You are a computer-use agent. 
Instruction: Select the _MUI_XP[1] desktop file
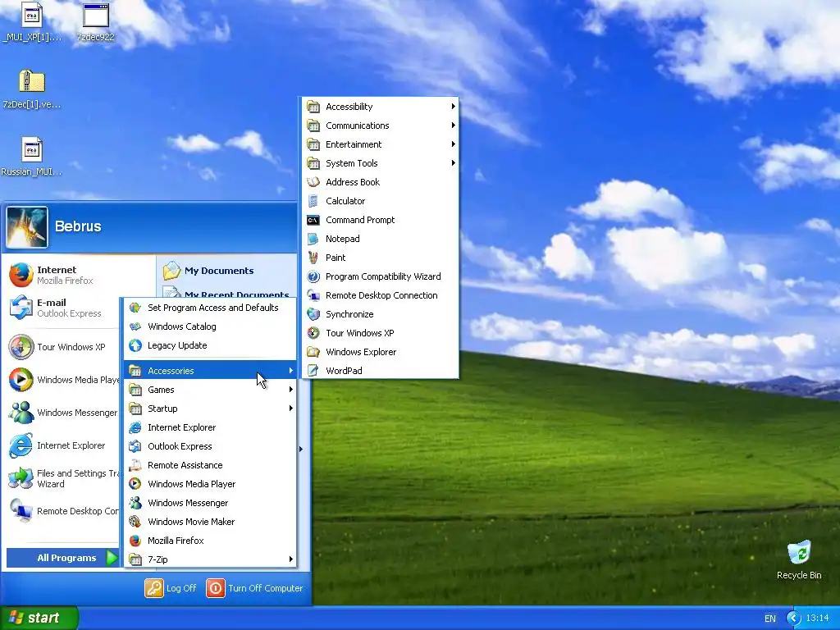[x=31, y=22]
